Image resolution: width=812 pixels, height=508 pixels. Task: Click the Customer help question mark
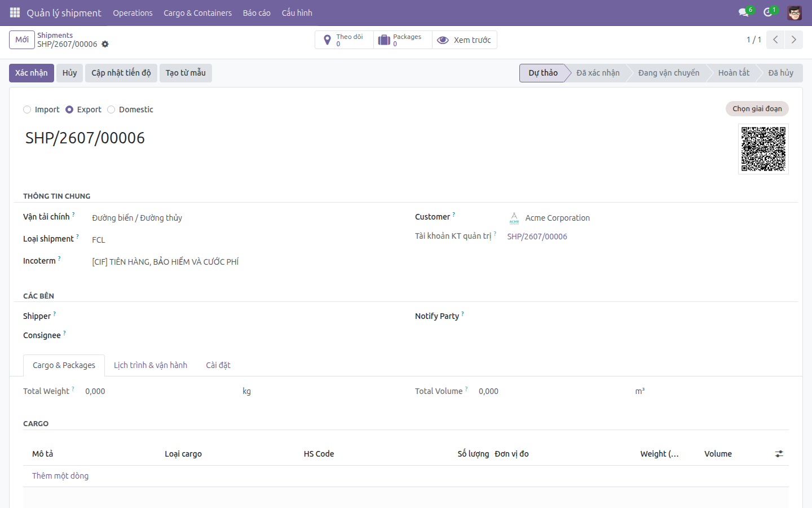click(x=454, y=214)
